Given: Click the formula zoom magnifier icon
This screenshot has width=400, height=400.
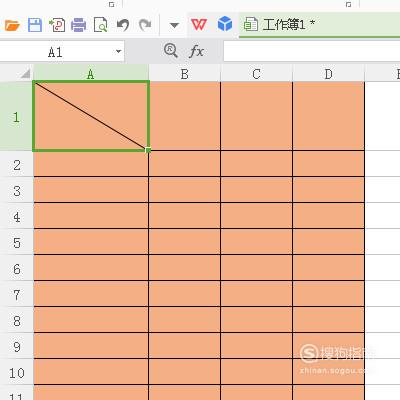Looking at the screenshot, I should 171,51.
